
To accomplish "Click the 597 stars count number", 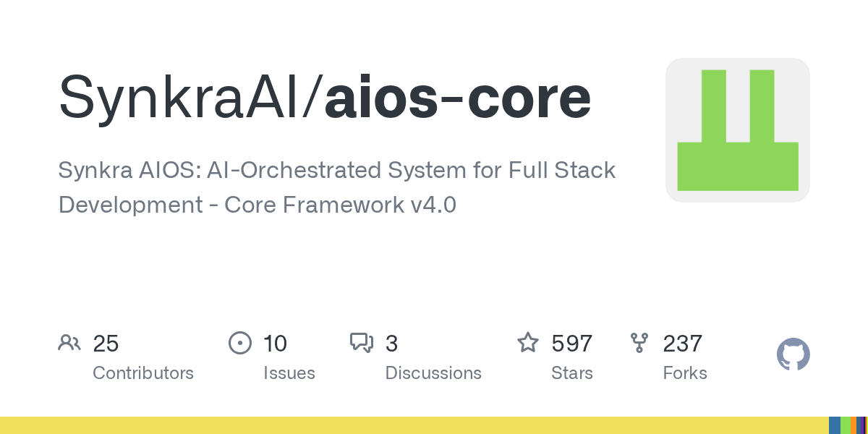I will click(572, 343).
